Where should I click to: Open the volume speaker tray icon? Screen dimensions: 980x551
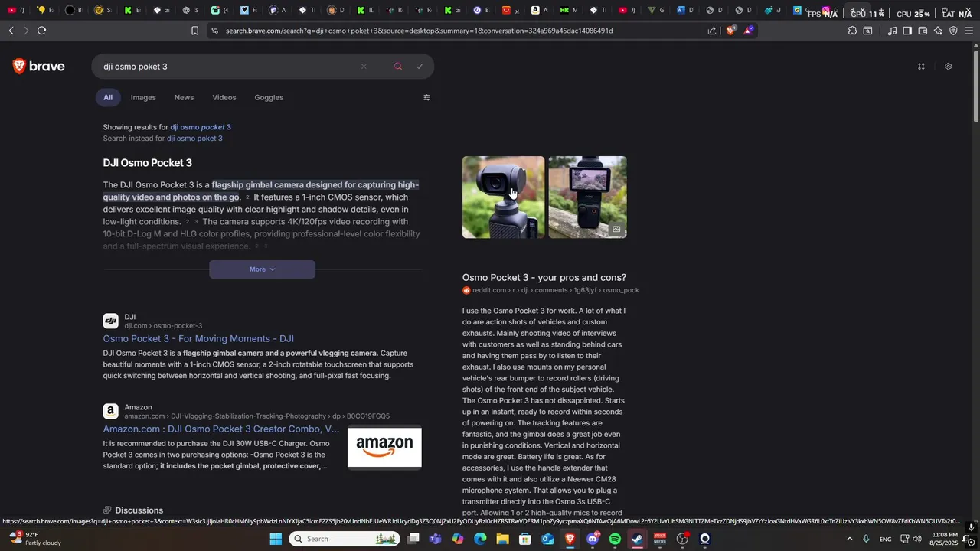917,539
